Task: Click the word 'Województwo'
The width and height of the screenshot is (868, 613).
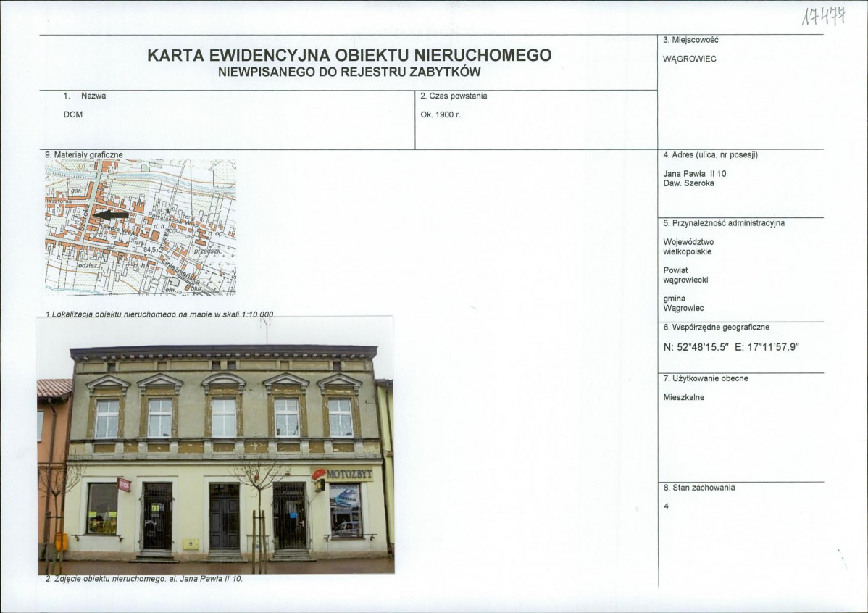Action: click(688, 242)
